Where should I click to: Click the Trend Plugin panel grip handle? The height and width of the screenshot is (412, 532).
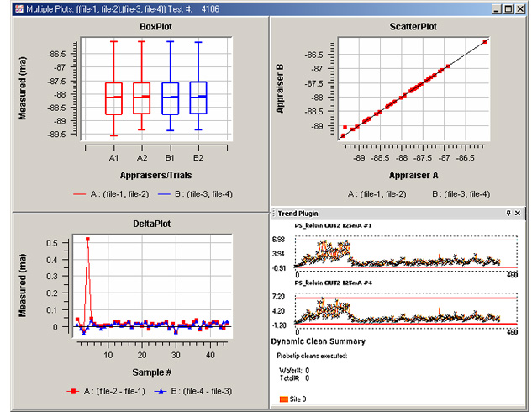tap(274, 213)
